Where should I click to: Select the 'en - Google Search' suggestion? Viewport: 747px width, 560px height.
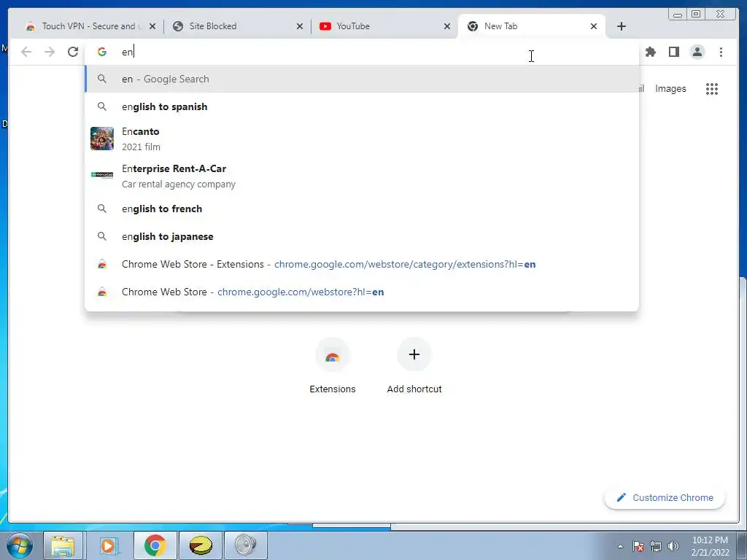point(362,79)
